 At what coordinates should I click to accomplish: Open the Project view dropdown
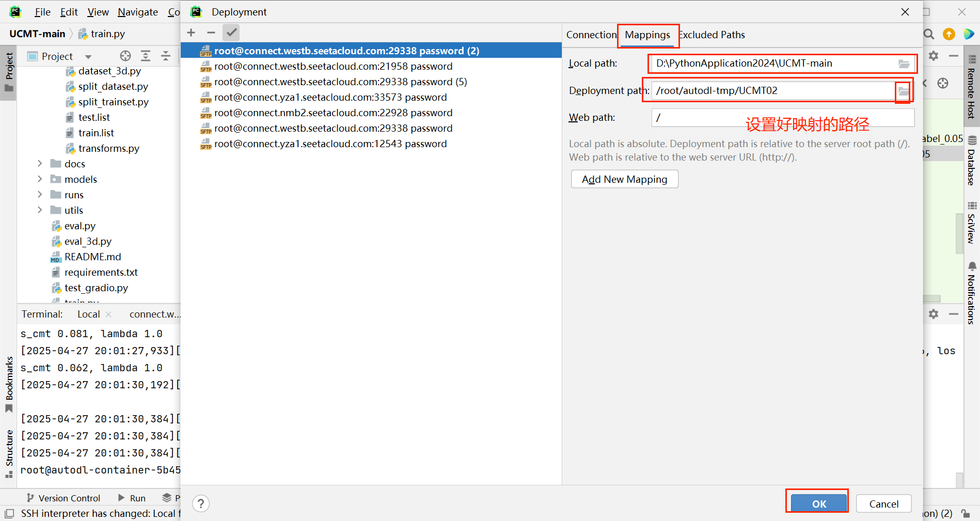click(88, 56)
